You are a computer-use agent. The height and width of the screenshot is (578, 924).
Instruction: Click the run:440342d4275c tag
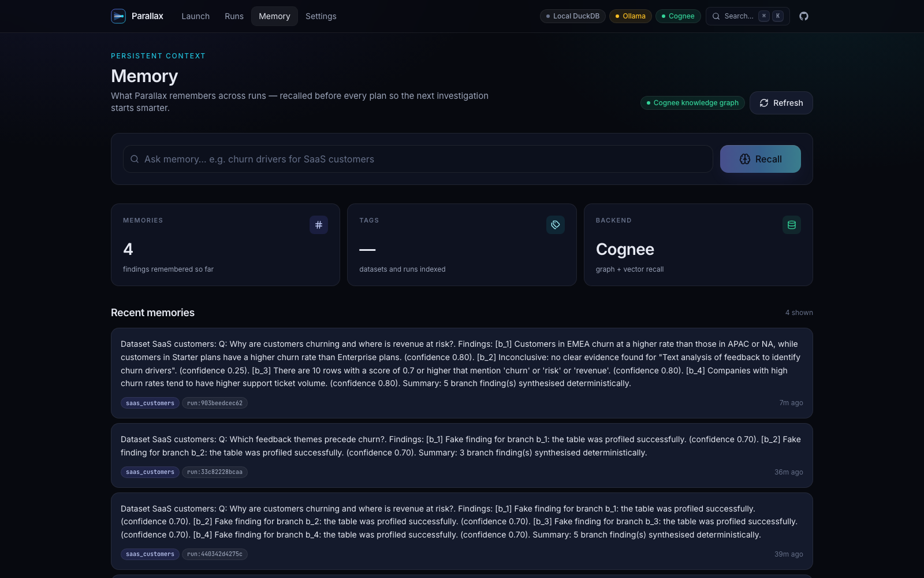coord(215,554)
